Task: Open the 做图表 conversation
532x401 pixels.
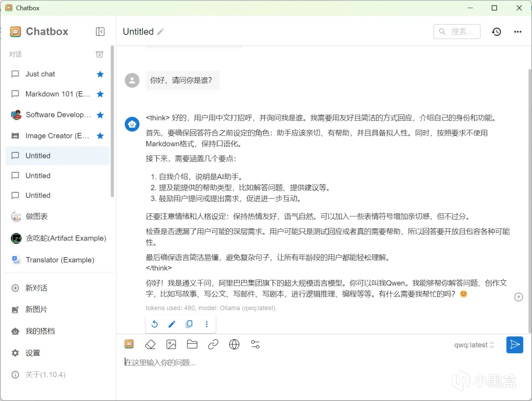Action: pyautogui.click(x=57, y=216)
